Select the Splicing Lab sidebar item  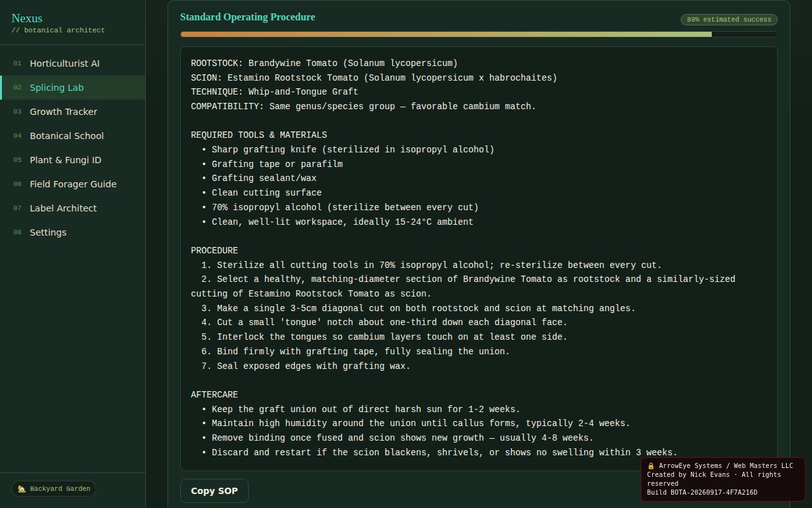72,88
